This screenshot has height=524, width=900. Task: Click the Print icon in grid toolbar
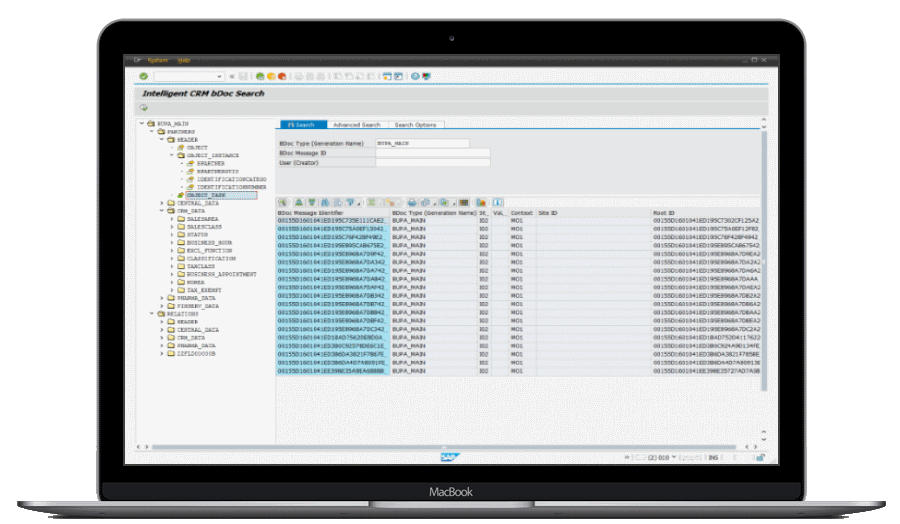tap(412, 203)
